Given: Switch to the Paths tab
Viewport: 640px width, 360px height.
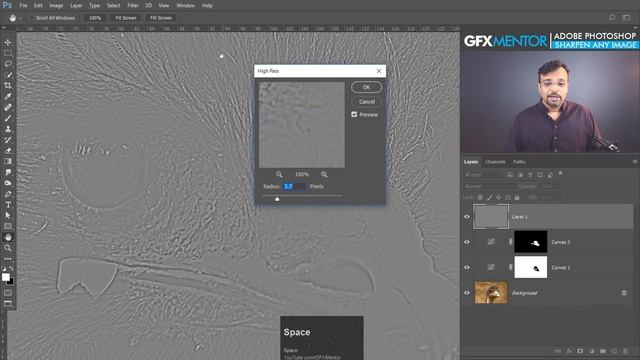Looking at the screenshot, I should tap(519, 162).
